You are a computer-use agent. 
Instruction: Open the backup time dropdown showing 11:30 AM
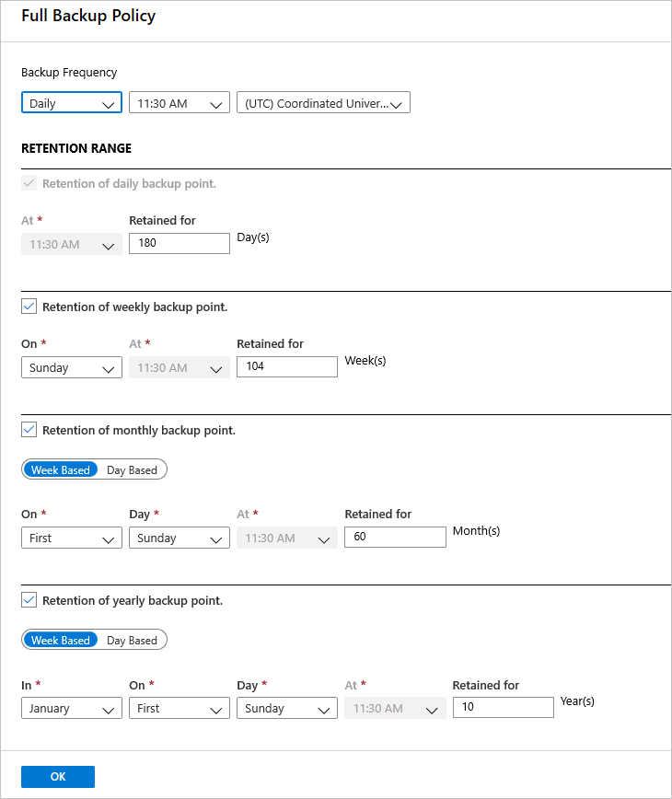point(179,102)
